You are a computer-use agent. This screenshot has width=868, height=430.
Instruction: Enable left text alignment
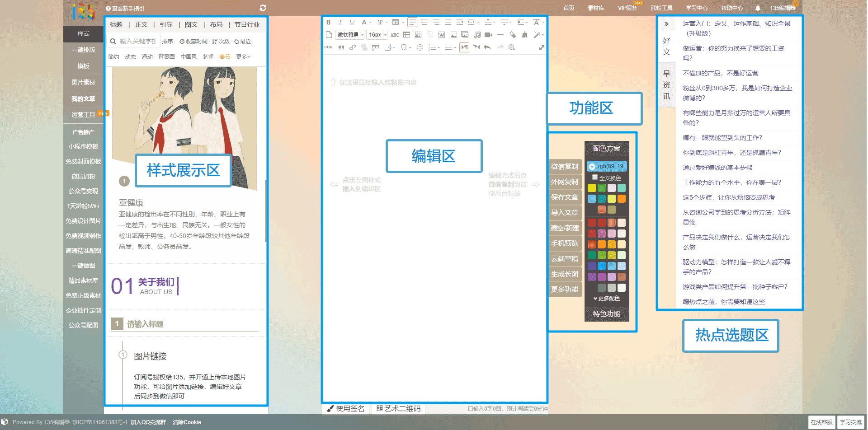[x=412, y=22]
